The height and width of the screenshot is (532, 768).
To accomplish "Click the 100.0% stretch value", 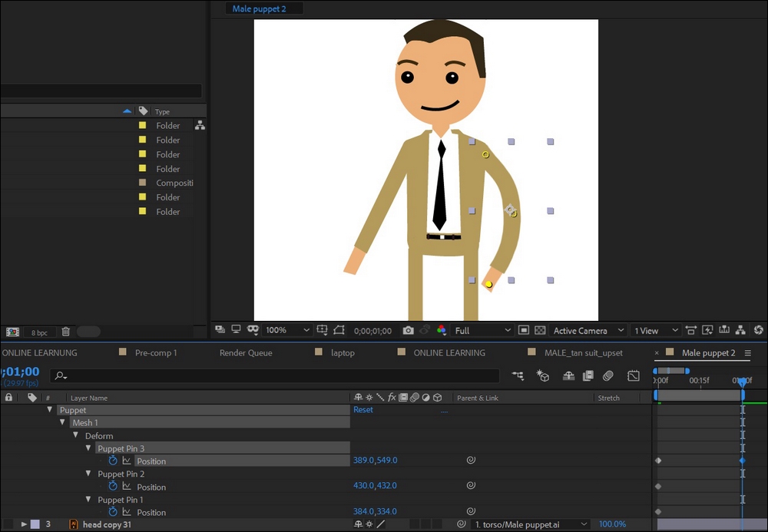I will [x=612, y=524].
